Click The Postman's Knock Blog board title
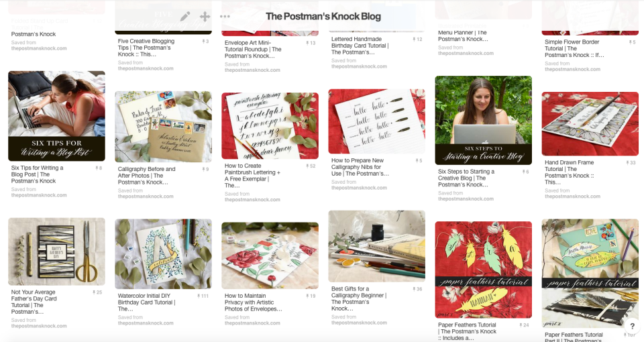Screen dimensions: 644x342 tap(323, 16)
